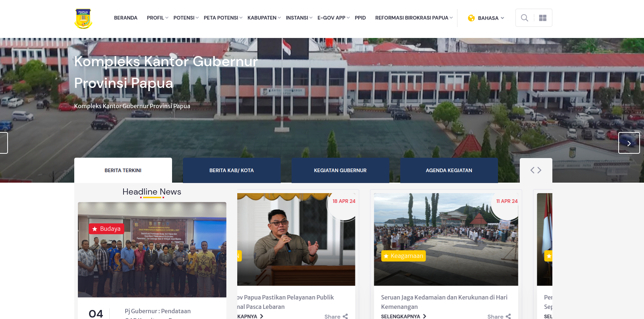Screen dimensions: 644x319
Task: Open the 18 APR 24 article photo
Action: [x=296, y=239]
